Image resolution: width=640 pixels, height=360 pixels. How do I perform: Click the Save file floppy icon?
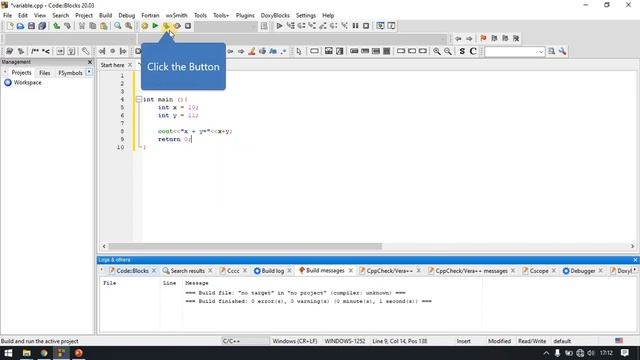(x=31, y=26)
